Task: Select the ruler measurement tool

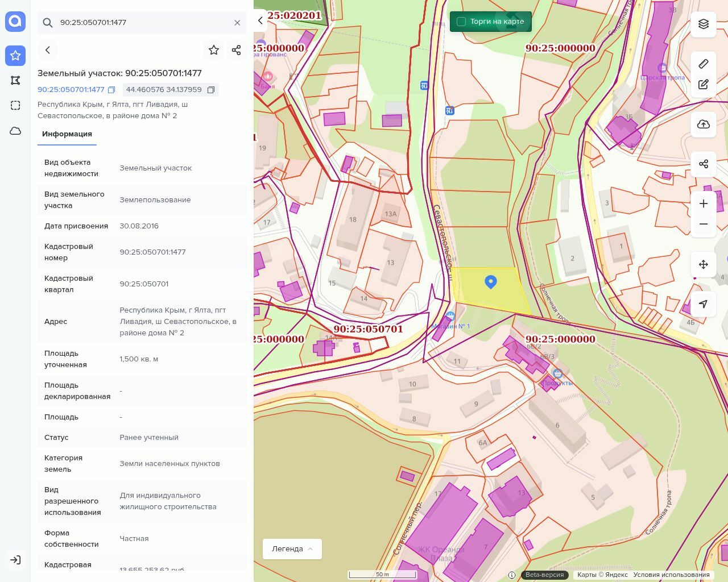Action: pos(704,64)
